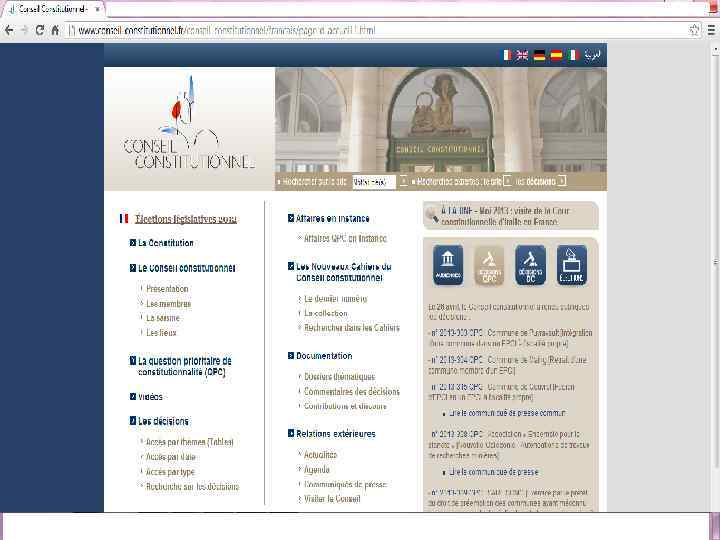Open La Constitution section
Image resolution: width=720 pixels, height=540 pixels.
(x=166, y=243)
